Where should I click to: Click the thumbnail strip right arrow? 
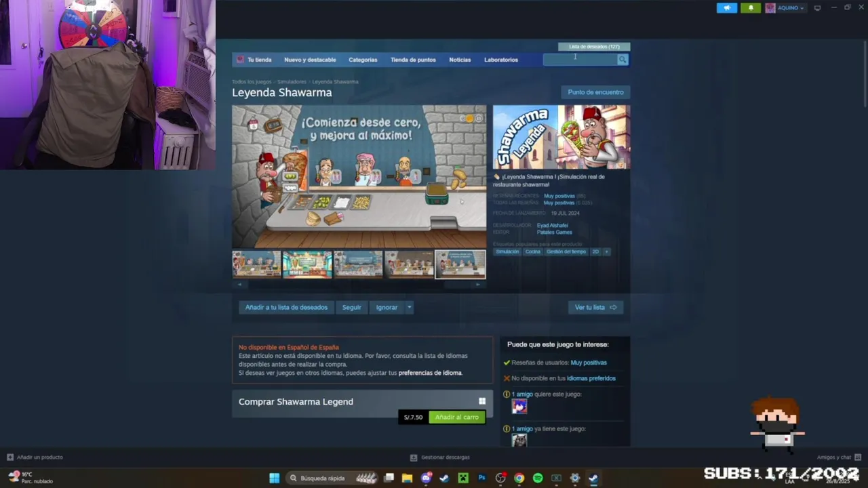[x=479, y=285]
